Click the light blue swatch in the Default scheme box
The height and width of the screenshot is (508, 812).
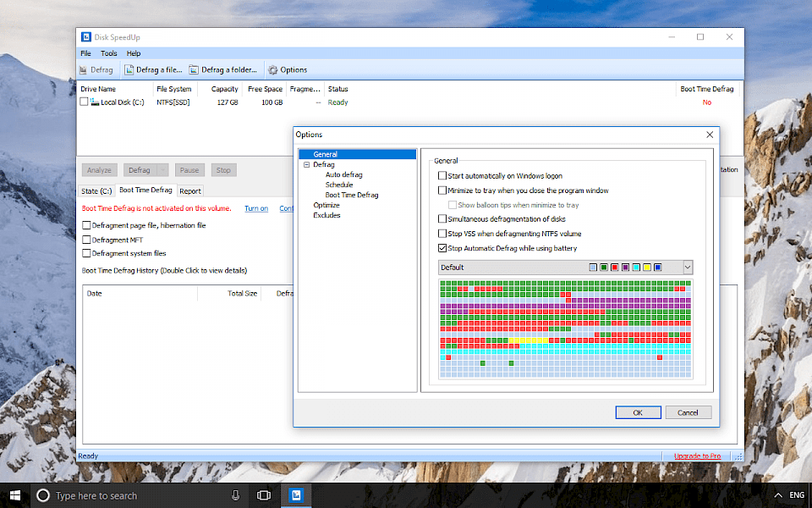593,268
